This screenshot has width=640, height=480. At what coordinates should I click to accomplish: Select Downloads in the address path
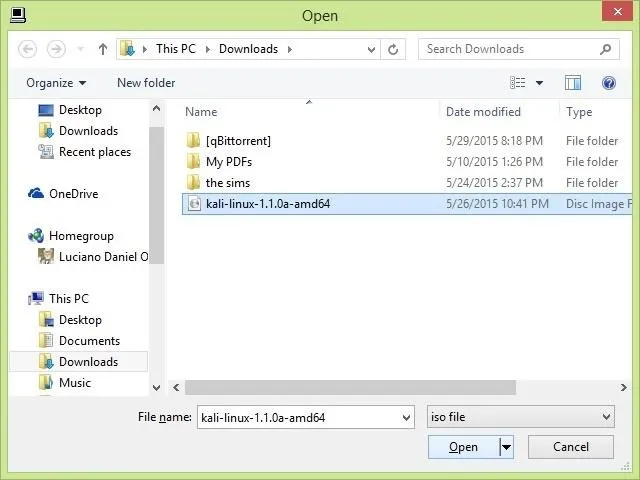pos(248,49)
